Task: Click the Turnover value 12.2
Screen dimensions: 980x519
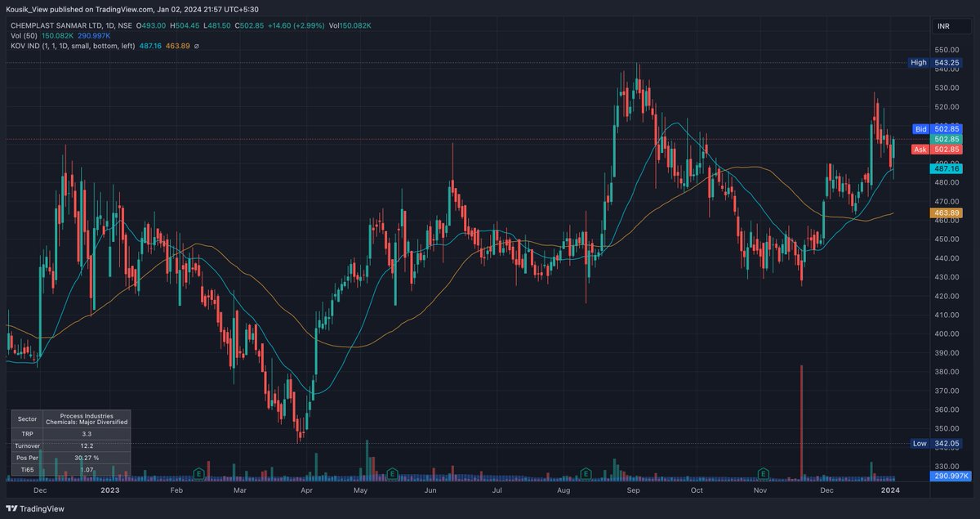Action: [x=87, y=445]
